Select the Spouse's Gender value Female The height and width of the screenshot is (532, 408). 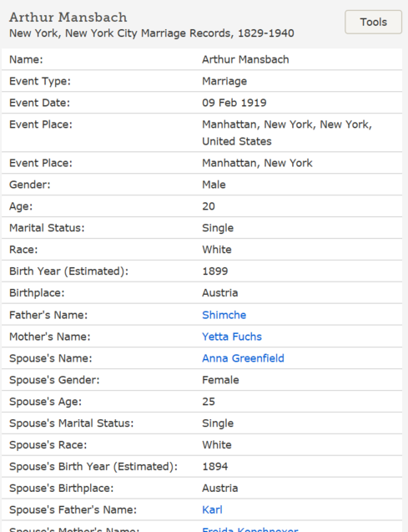coord(220,380)
